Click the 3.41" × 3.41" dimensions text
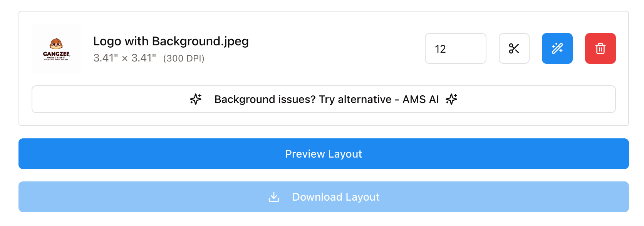644x226 pixels. tap(124, 58)
